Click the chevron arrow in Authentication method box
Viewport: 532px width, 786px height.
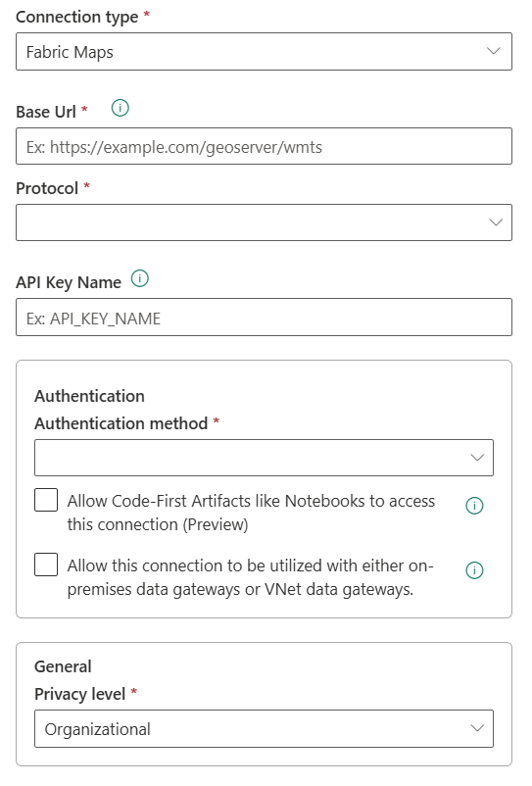coord(477,458)
